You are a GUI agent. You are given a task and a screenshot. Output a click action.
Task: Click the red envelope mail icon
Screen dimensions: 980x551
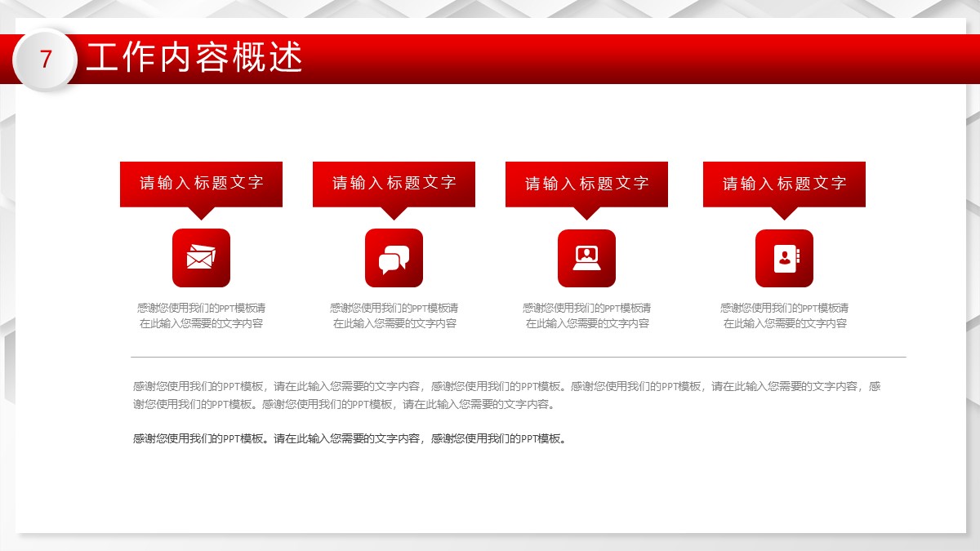[201, 258]
